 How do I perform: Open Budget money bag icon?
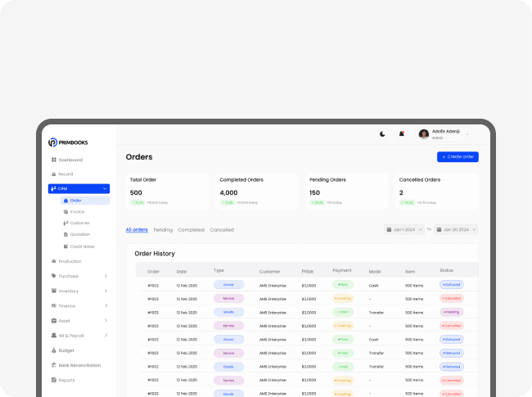[53, 350]
